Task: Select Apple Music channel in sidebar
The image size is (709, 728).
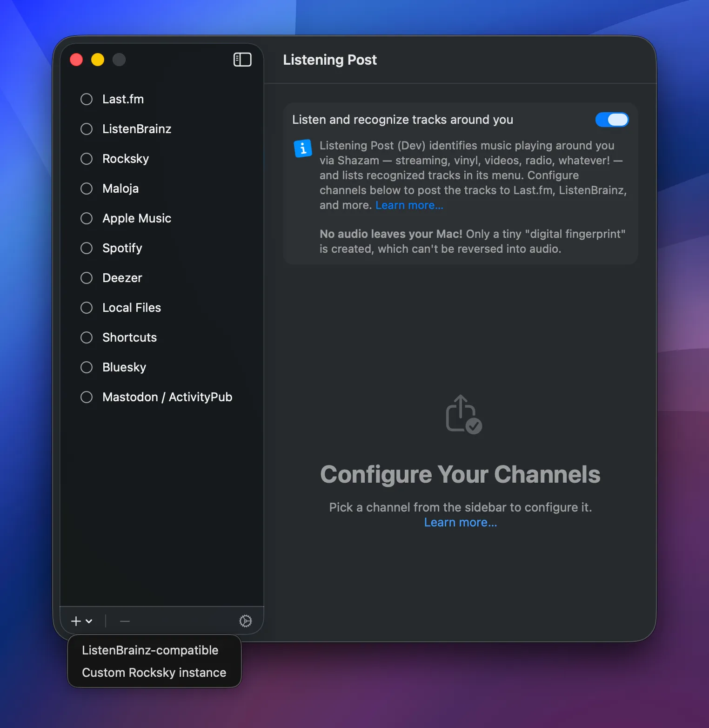Action: pos(137,218)
